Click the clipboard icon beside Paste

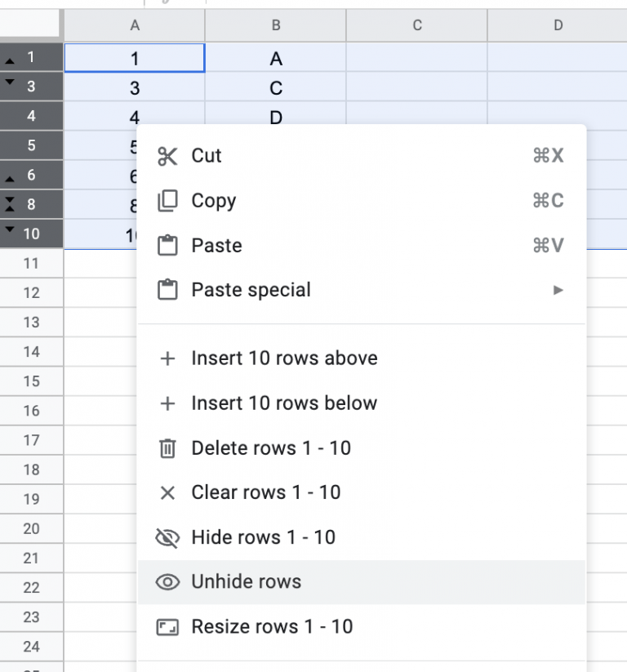pyautogui.click(x=167, y=246)
